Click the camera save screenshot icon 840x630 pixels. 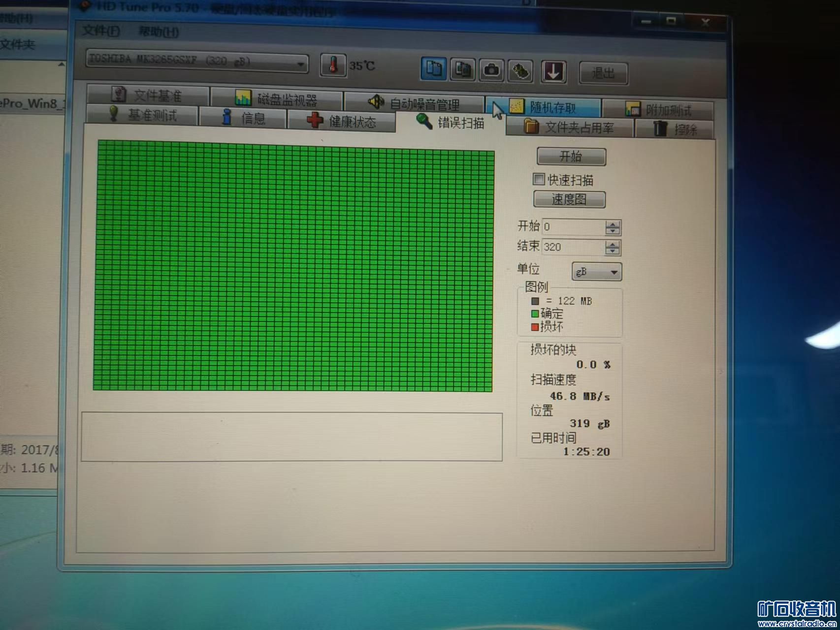pos(491,70)
